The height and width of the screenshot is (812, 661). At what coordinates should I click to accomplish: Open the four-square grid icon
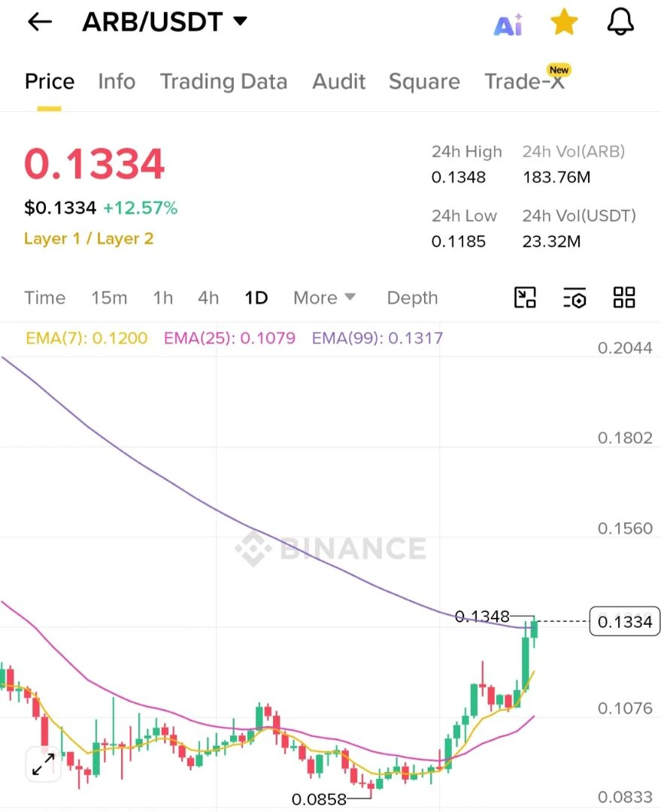(623, 297)
